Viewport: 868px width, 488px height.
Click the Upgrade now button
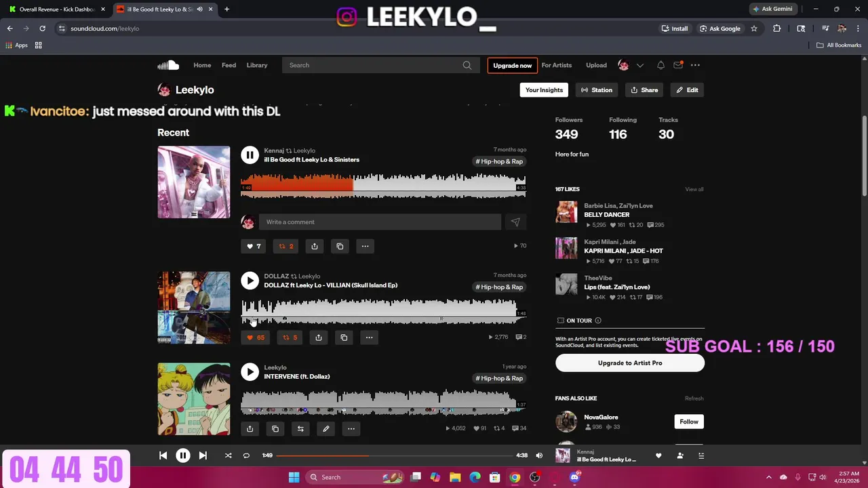coord(513,65)
